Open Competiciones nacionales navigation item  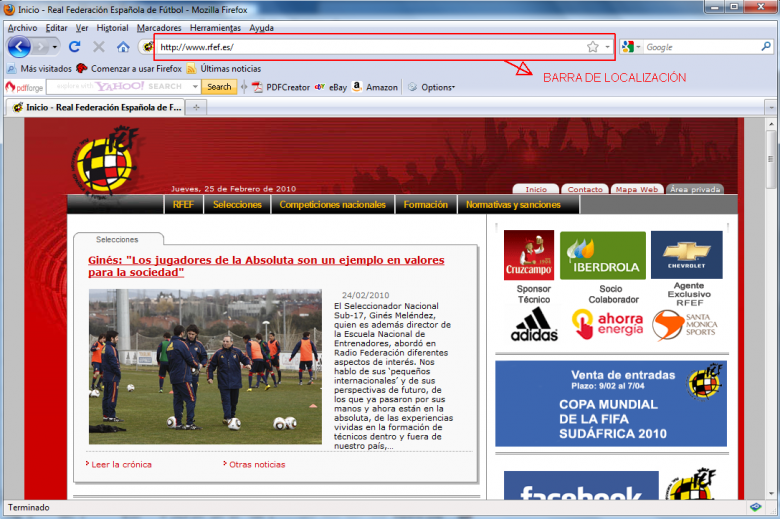[332, 205]
